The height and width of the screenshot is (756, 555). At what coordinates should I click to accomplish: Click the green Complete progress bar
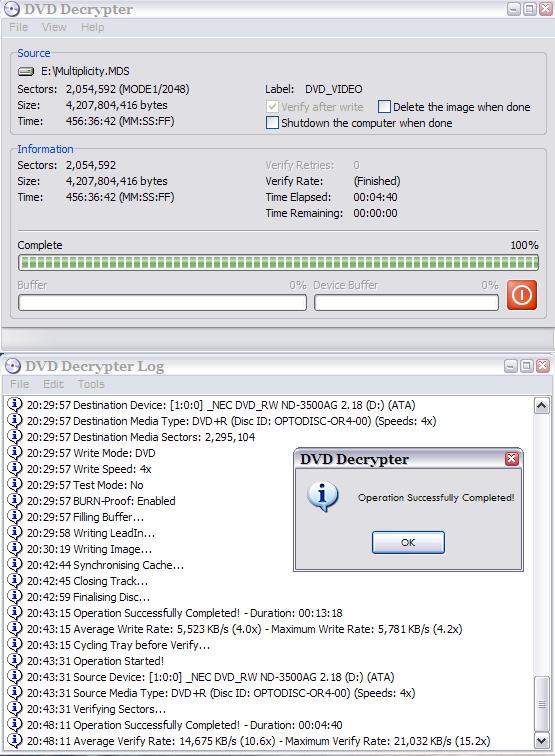pyautogui.click(x=278, y=263)
